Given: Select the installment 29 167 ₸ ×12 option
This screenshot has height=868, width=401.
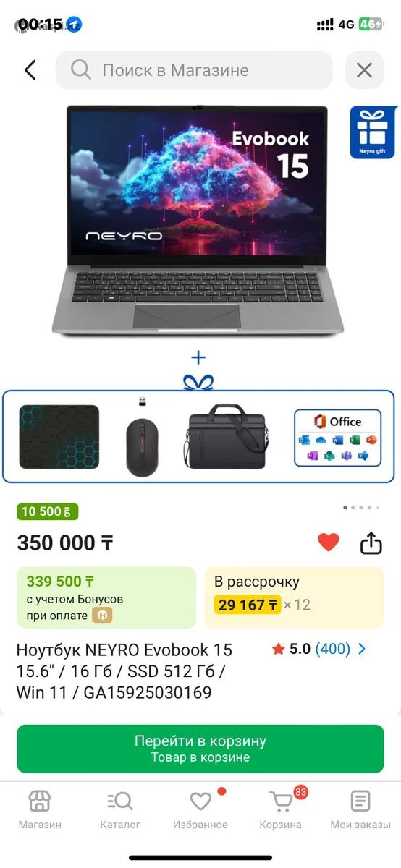Looking at the screenshot, I should [x=294, y=597].
